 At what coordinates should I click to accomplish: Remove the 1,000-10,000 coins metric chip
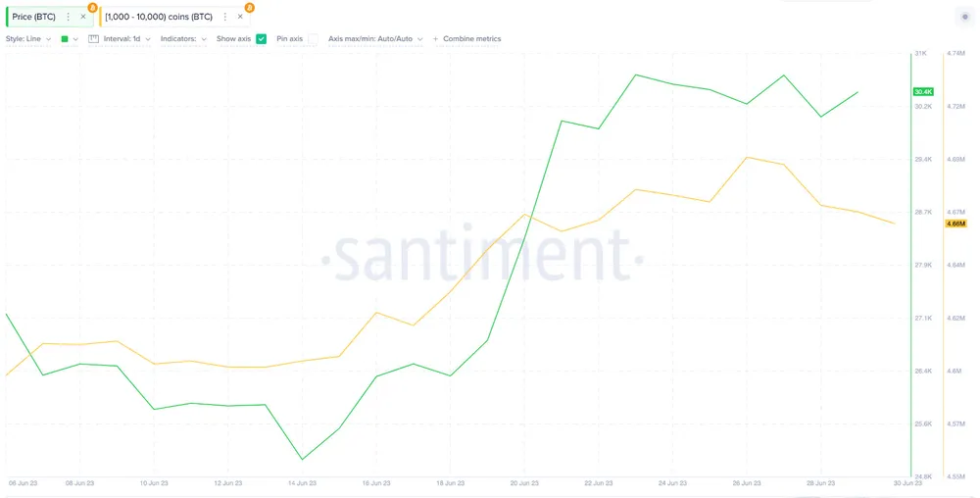[240, 17]
